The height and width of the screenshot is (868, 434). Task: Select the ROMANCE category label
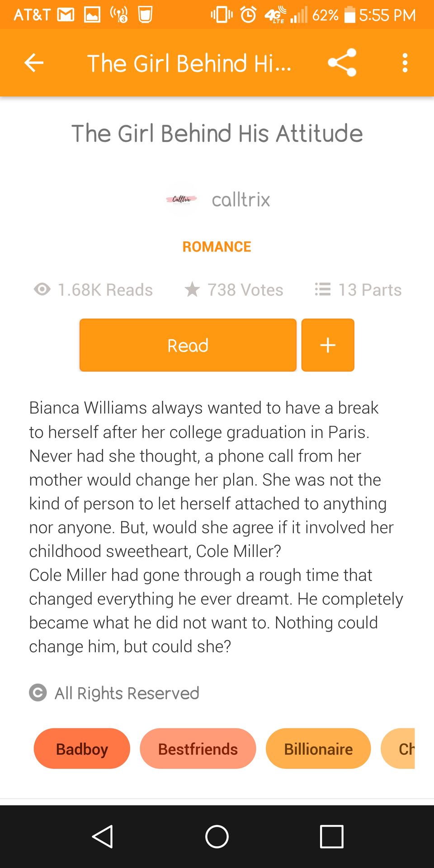(x=217, y=246)
